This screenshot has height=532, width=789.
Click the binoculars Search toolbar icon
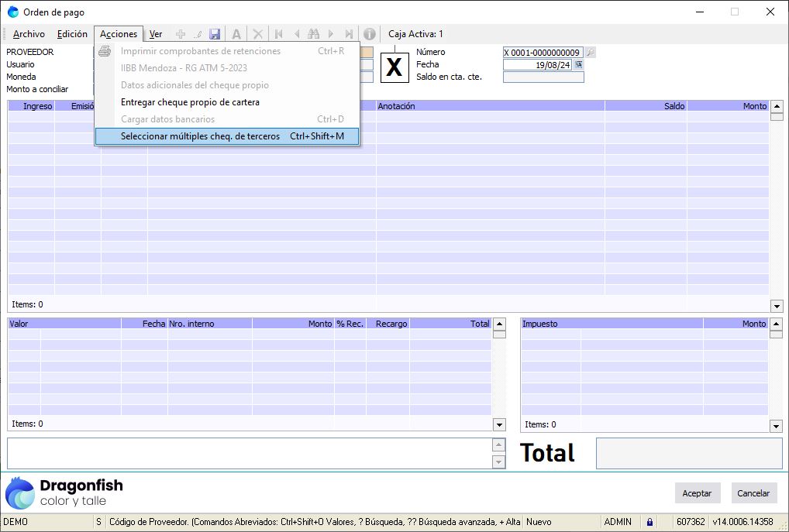coord(313,34)
